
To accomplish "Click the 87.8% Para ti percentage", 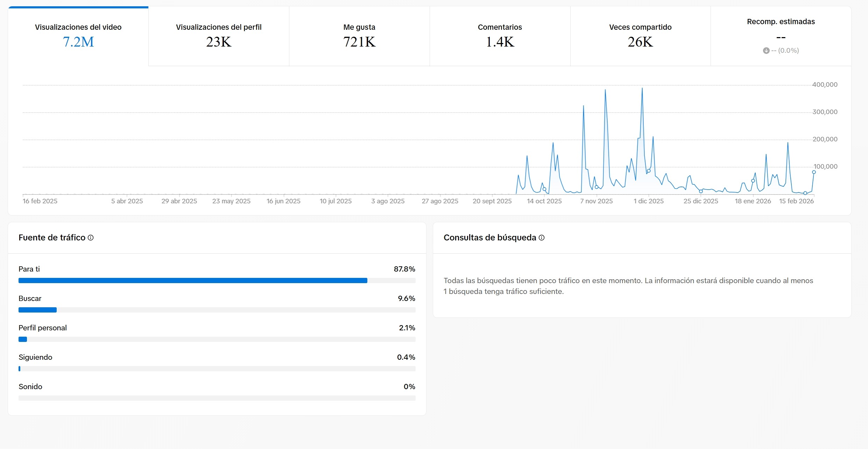I will coord(404,269).
